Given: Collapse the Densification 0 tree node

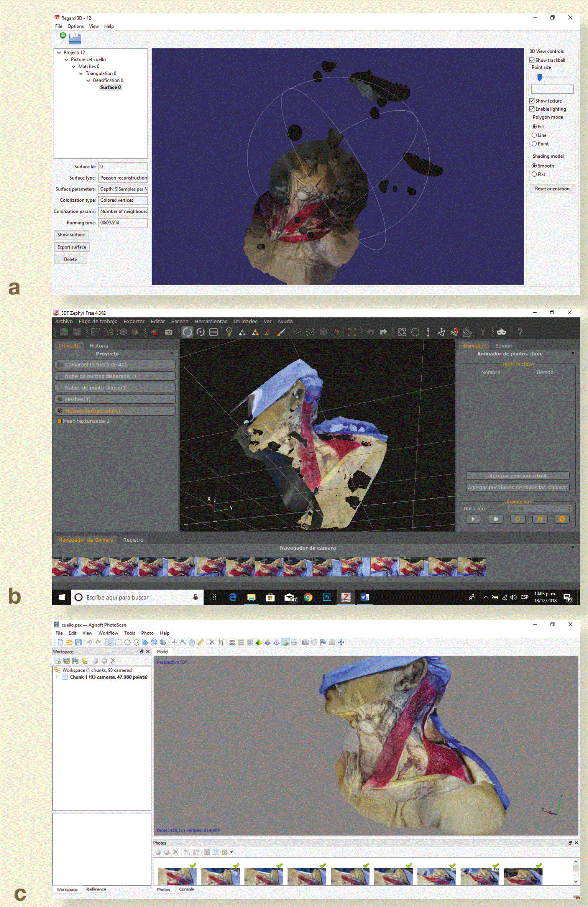Looking at the screenshot, I should pos(88,81).
